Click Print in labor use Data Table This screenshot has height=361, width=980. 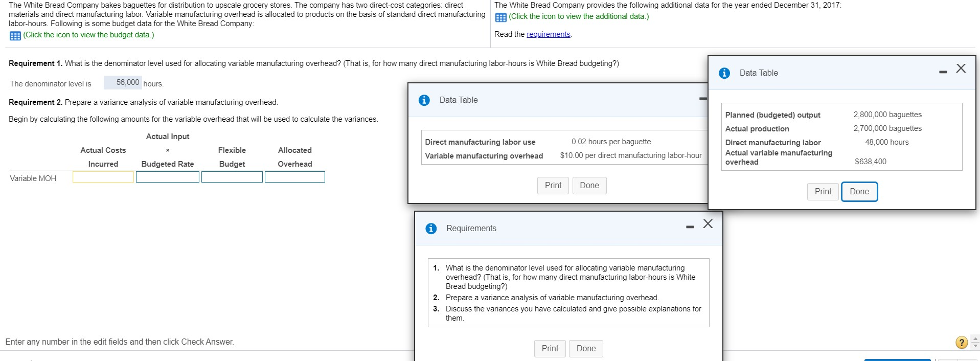pyautogui.click(x=553, y=186)
